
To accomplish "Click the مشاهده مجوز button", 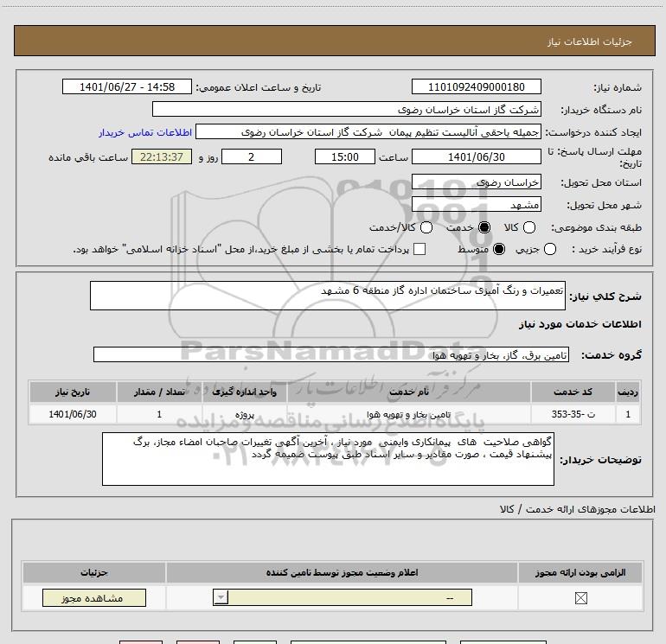I will pos(94,597).
